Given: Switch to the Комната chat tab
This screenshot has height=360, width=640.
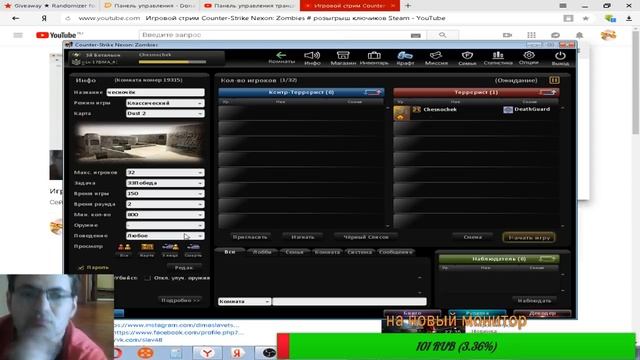Looking at the screenshot, I should click(x=327, y=252).
